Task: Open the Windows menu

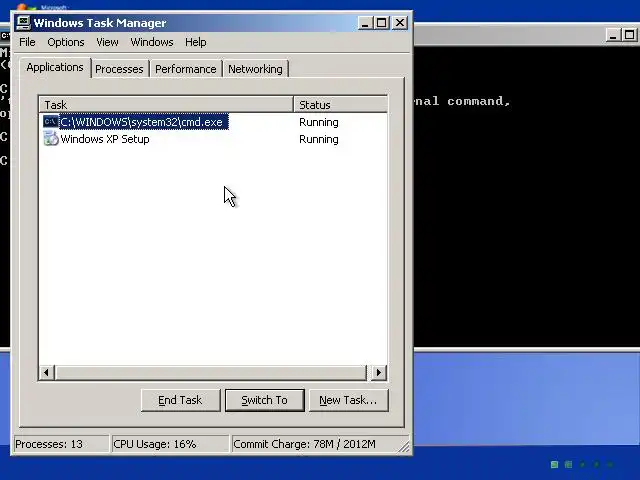Action: 152,42
